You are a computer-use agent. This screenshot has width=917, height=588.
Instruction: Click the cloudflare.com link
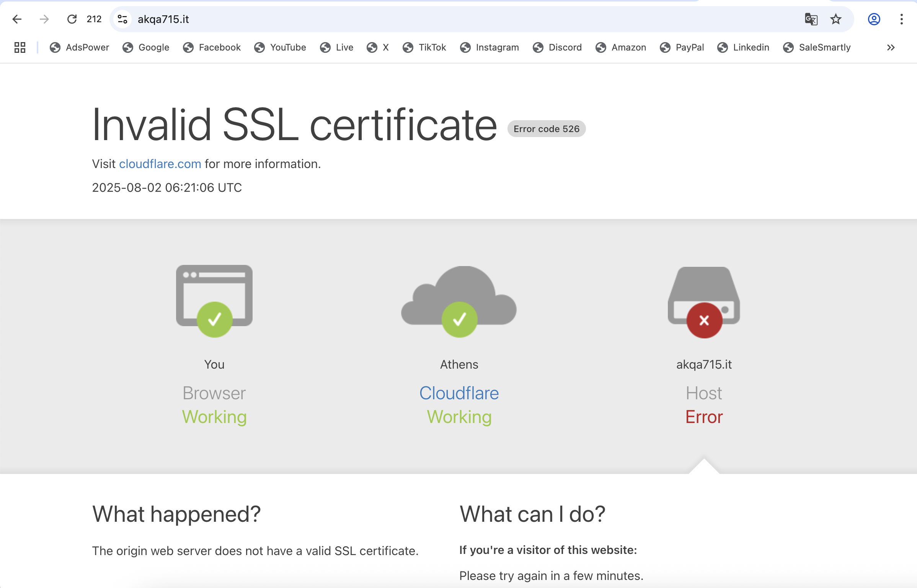click(160, 164)
